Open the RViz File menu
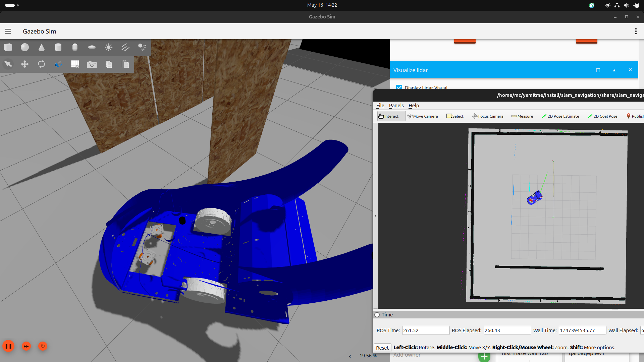The image size is (644, 362). pos(380,106)
